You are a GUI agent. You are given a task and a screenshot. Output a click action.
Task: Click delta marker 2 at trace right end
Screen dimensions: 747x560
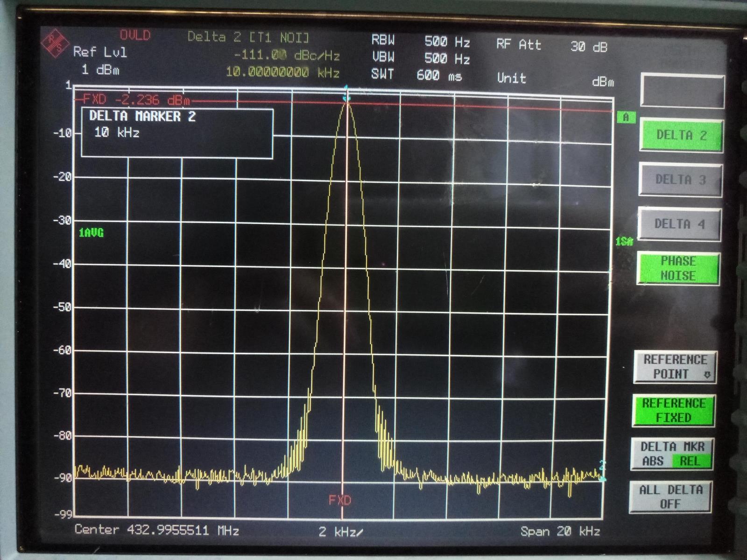pyautogui.click(x=602, y=471)
